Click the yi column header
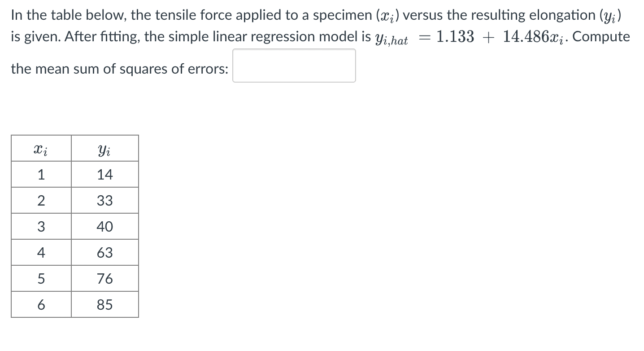This screenshot has height=351, width=644. [x=104, y=149]
